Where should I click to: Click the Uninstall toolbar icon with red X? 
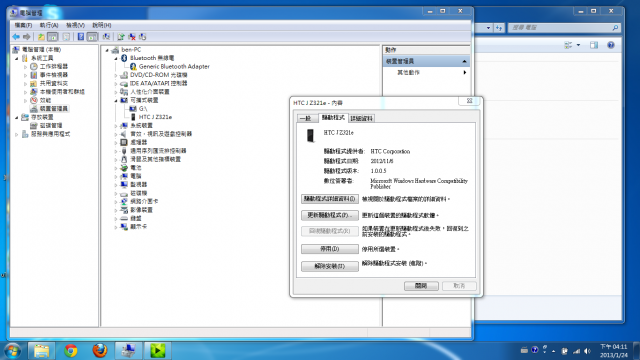point(132,37)
